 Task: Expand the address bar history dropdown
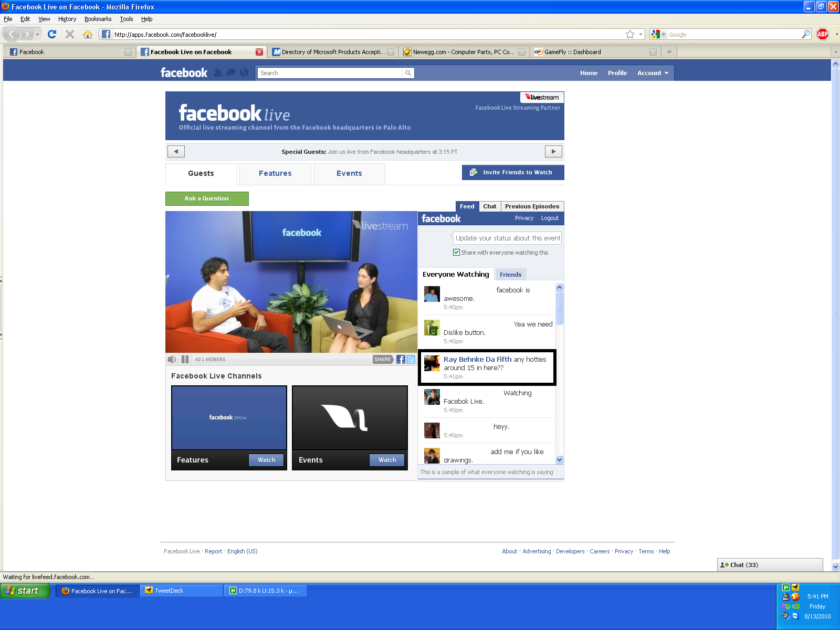click(640, 34)
